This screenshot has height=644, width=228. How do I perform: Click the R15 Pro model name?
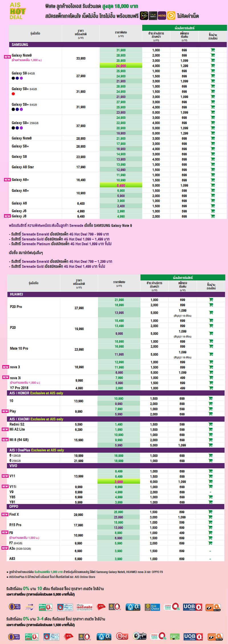[15, 525]
